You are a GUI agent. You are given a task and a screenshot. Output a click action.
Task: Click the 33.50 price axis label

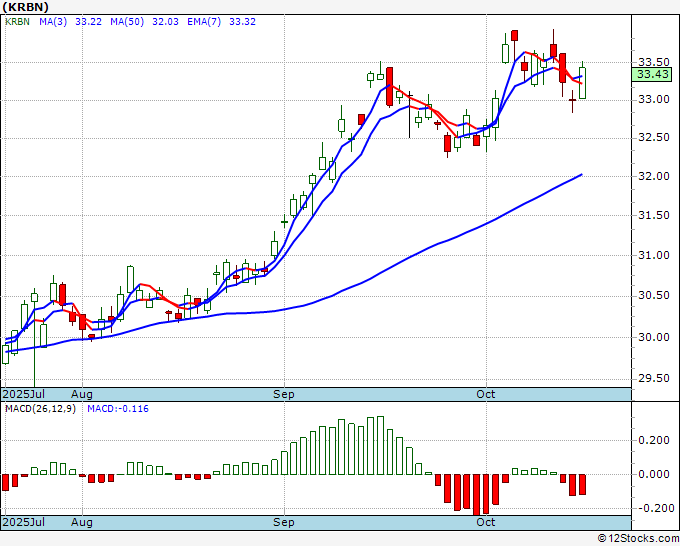[654, 62]
